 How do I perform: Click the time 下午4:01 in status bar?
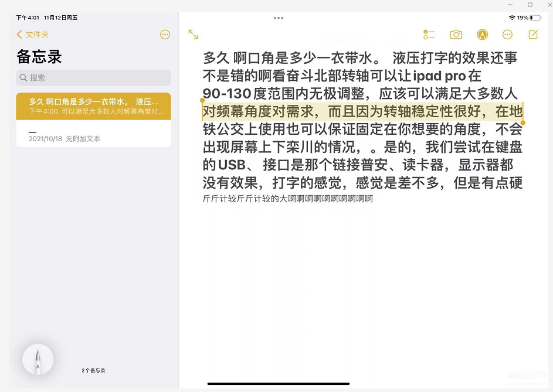(x=28, y=18)
